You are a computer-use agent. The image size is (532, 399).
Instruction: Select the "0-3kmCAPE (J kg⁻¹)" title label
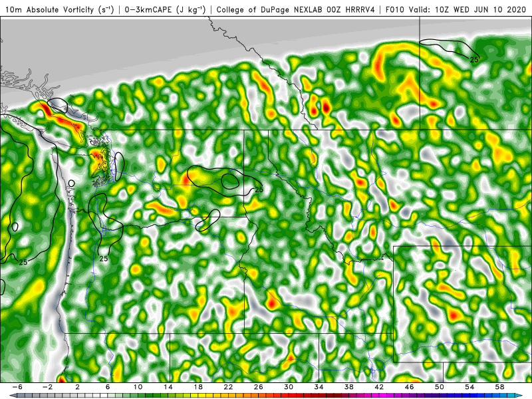tap(164, 10)
